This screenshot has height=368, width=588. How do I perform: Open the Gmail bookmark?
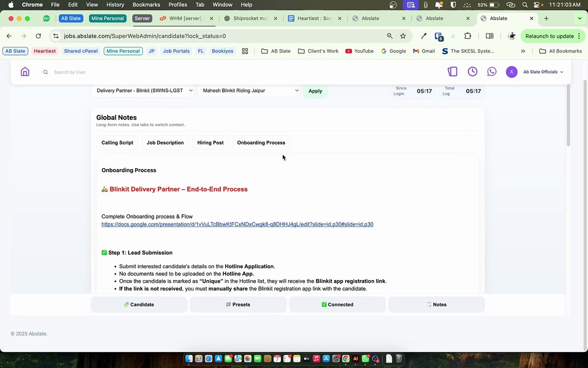point(424,51)
